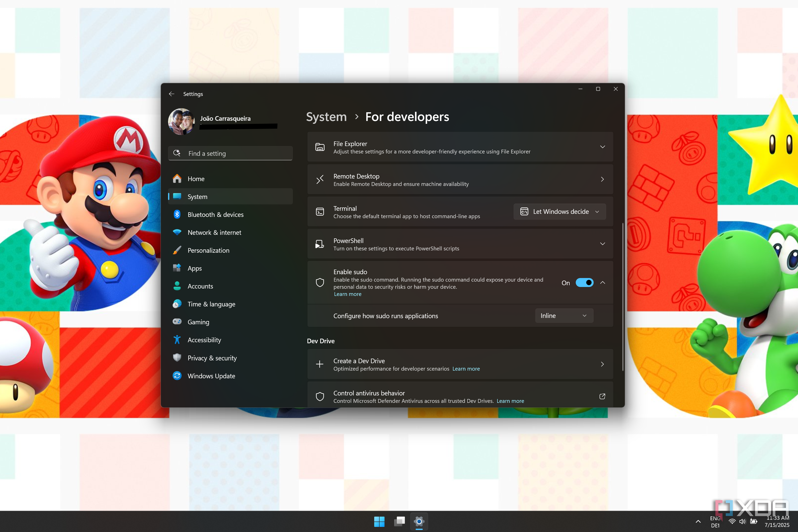Open Bluetooth & devices settings from sidebar
The height and width of the screenshot is (532, 798).
[215, 214]
